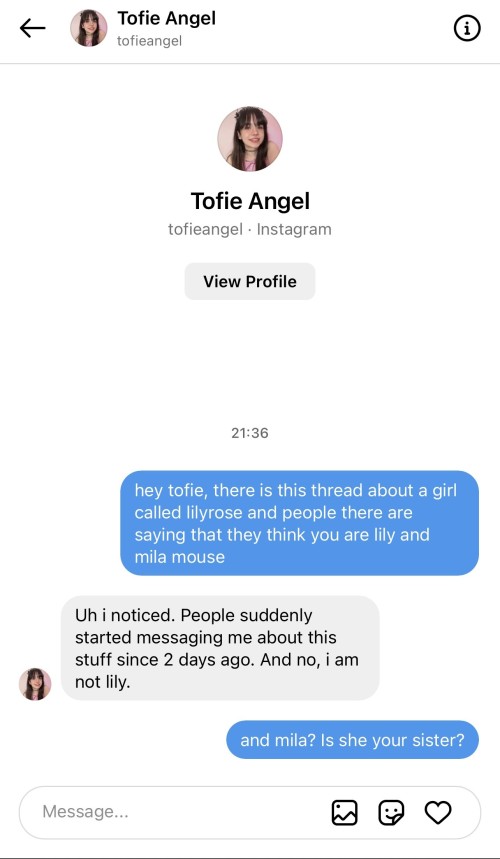Click the word 'Instagram' under profile name

coord(294,229)
